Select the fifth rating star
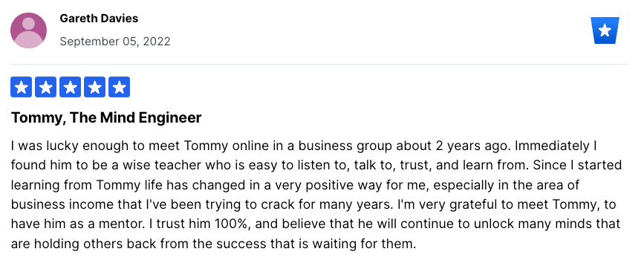644x269 pixels. pos(120,87)
